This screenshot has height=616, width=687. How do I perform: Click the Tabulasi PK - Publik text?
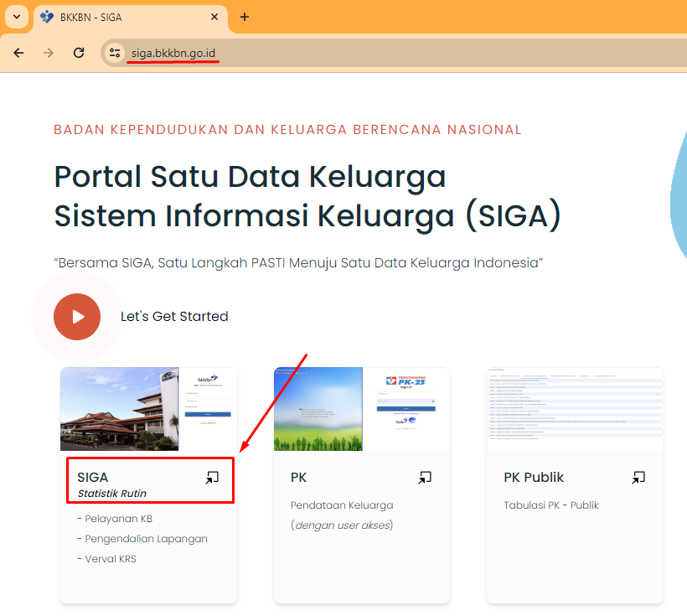551,505
